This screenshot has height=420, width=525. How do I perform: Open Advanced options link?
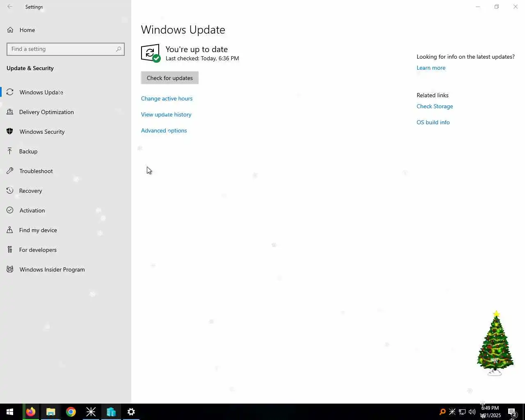click(164, 130)
